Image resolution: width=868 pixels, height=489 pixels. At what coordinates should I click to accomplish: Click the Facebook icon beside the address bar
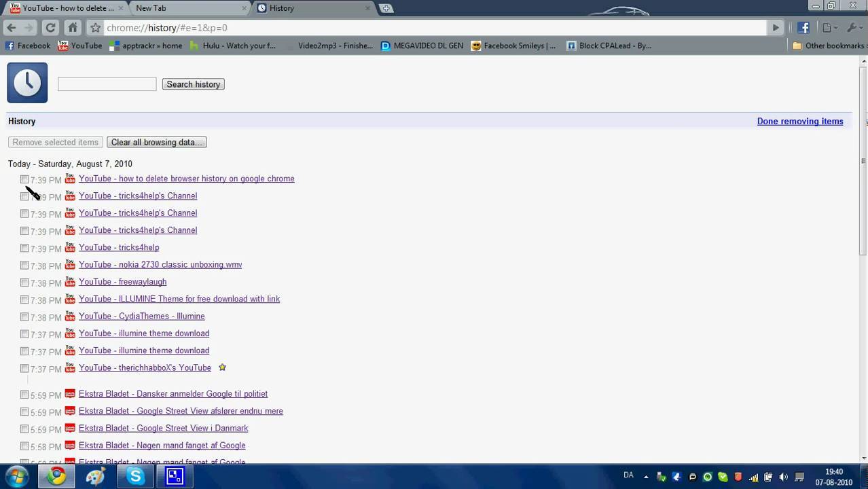click(803, 28)
